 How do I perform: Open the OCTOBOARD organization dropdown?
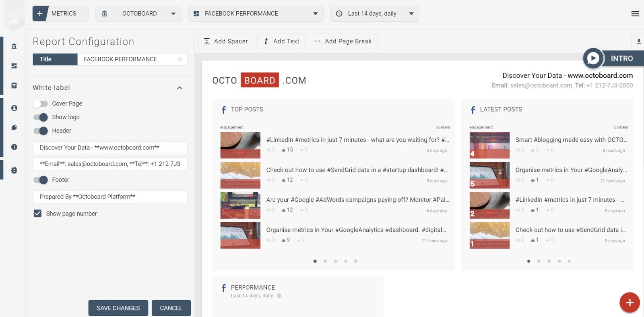(138, 14)
